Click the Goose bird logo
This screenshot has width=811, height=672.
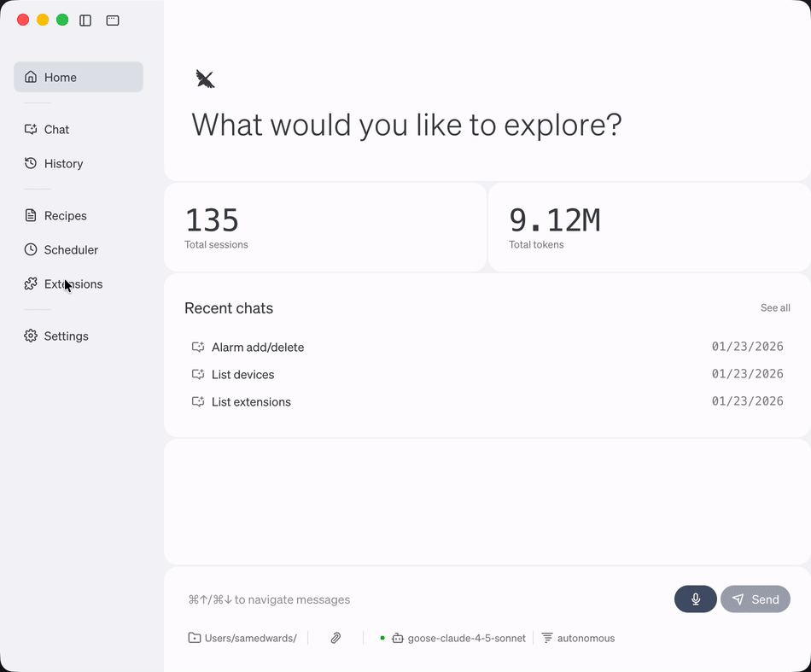click(x=205, y=78)
